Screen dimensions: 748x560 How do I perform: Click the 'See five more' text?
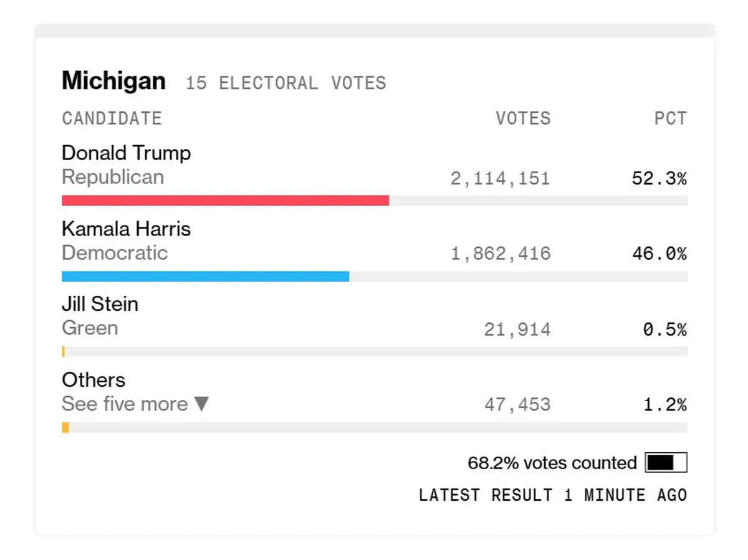point(125,404)
